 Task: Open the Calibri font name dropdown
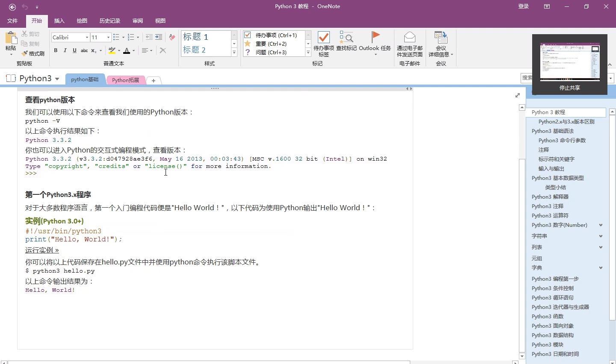pyautogui.click(x=87, y=38)
